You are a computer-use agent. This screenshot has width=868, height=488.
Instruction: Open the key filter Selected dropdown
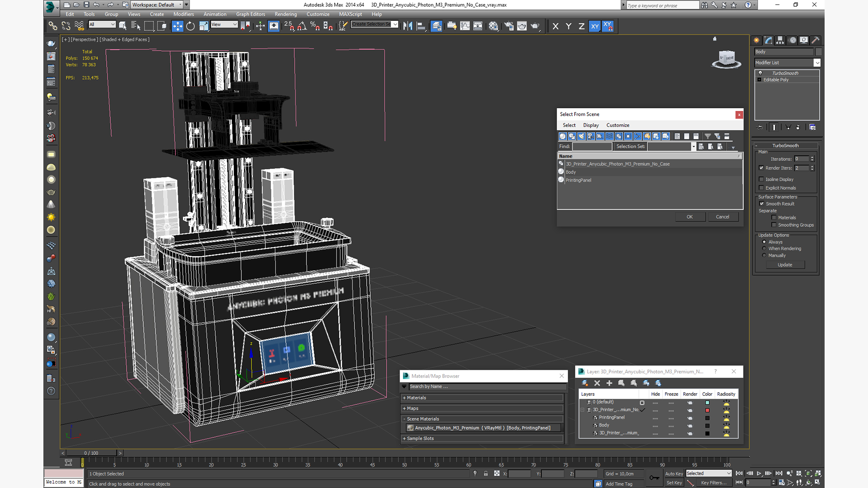pyautogui.click(x=708, y=474)
